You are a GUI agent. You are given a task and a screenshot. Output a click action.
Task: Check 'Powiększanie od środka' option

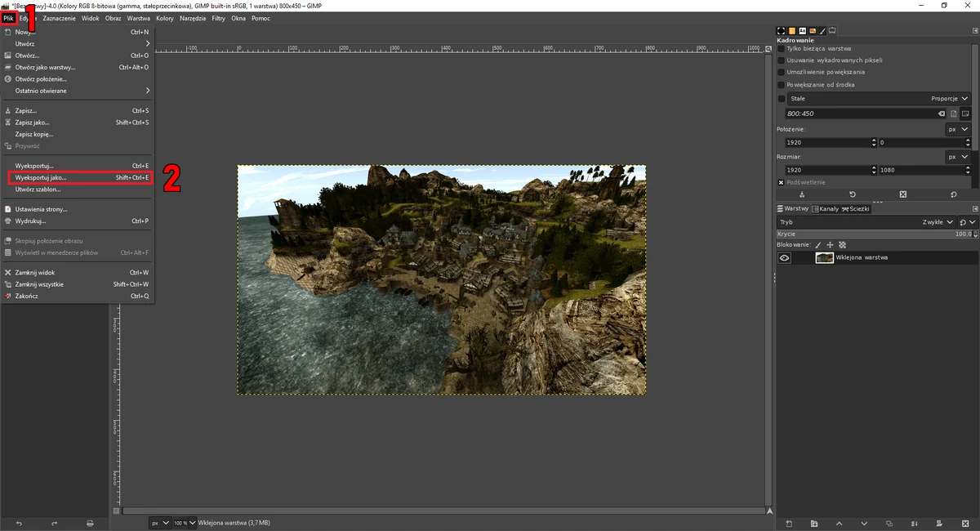coord(782,84)
